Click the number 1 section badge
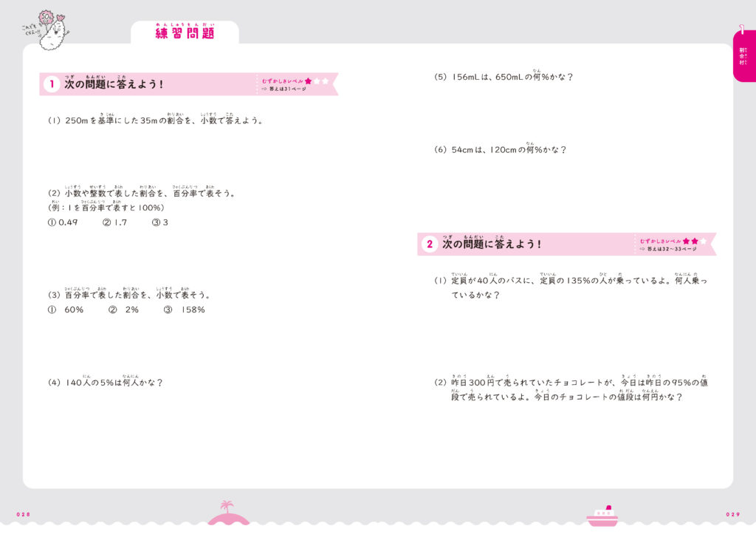This screenshot has height=534, width=756. pos(51,84)
